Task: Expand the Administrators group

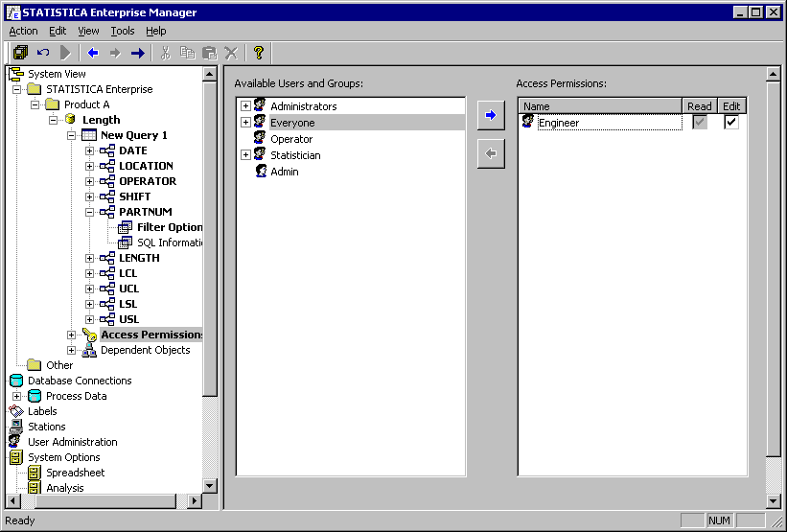Action: point(245,106)
